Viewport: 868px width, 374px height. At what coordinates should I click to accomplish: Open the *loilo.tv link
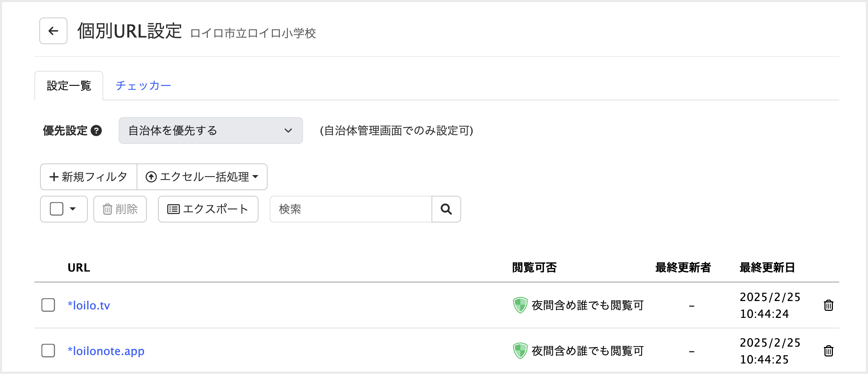pos(89,305)
